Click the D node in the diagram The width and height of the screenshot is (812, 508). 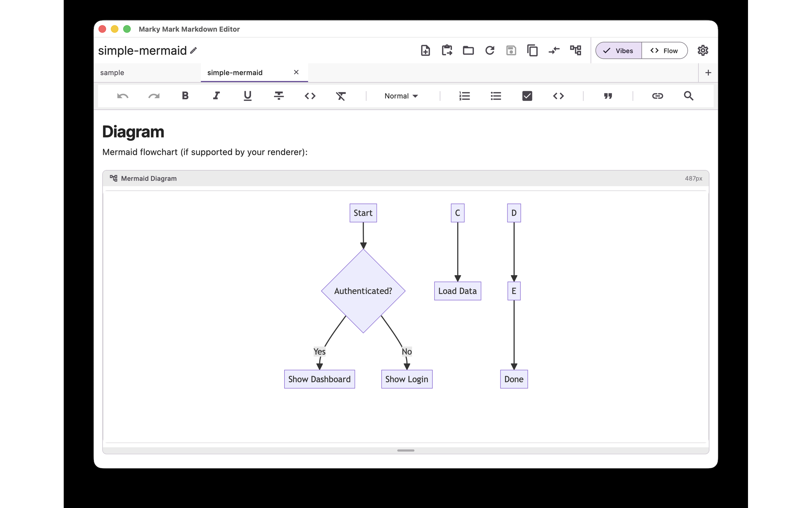point(514,213)
